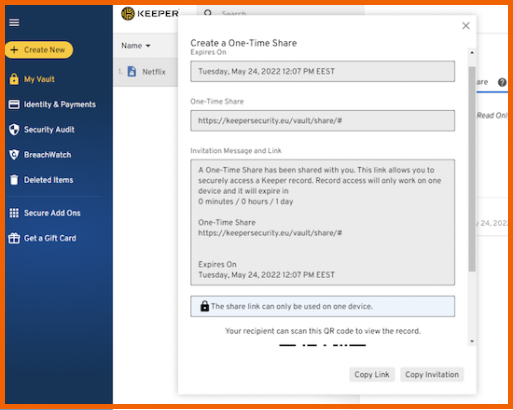This screenshot has height=410, width=513.
Task: Click the scroll up arrow in dialog
Action: [x=472, y=53]
